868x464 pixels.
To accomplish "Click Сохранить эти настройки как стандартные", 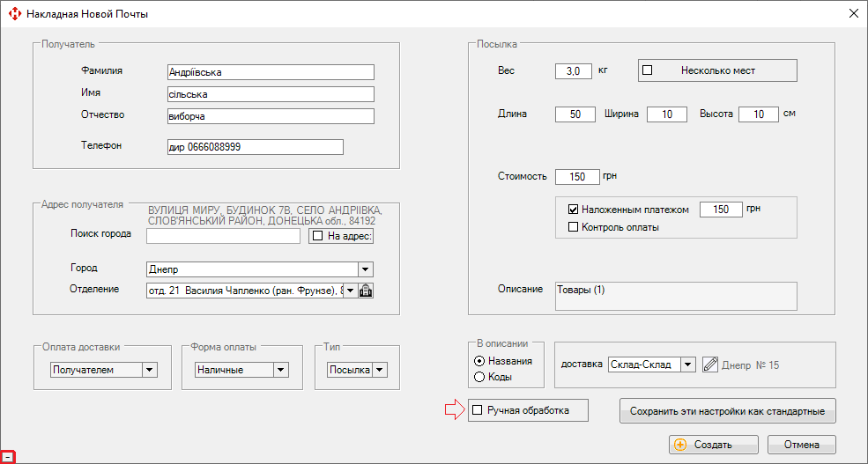I will coord(727,411).
